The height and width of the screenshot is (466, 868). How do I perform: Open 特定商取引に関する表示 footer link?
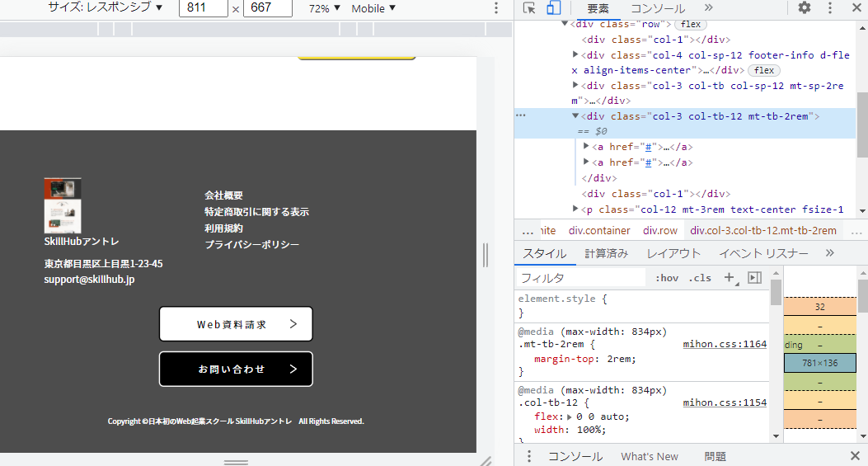[x=256, y=212]
